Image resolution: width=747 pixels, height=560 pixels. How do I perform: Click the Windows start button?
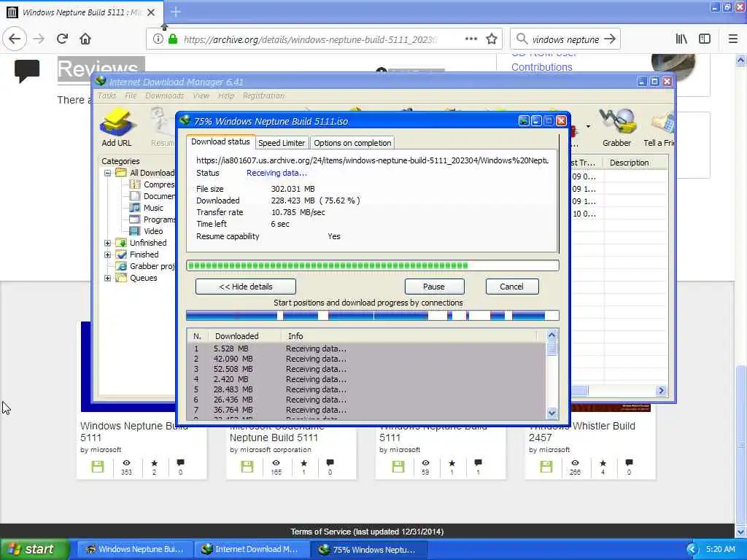click(x=35, y=550)
